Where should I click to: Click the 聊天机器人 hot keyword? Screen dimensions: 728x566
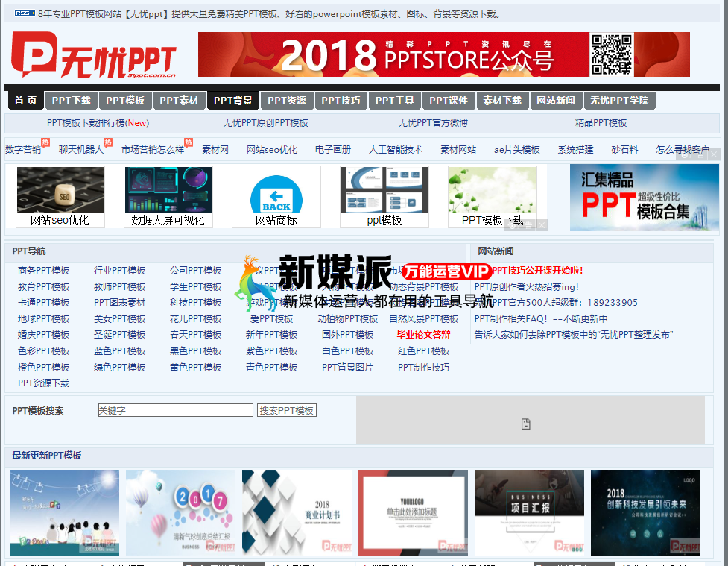pyautogui.click(x=81, y=150)
